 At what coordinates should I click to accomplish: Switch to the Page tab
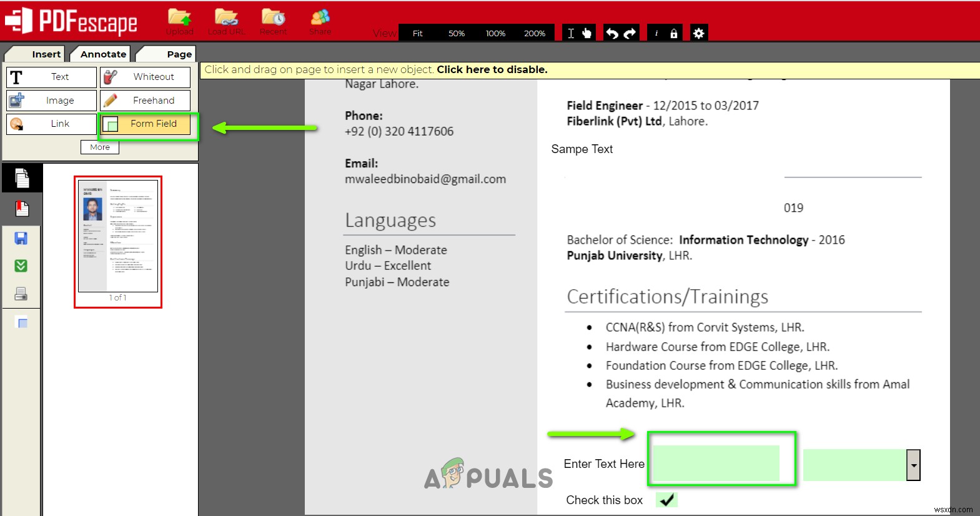tap(167, 54)
